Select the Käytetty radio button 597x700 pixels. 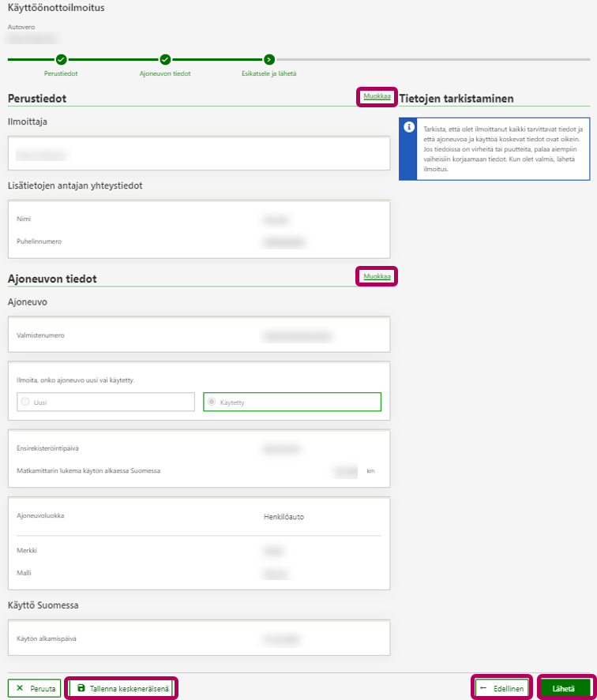coord(212,402)
